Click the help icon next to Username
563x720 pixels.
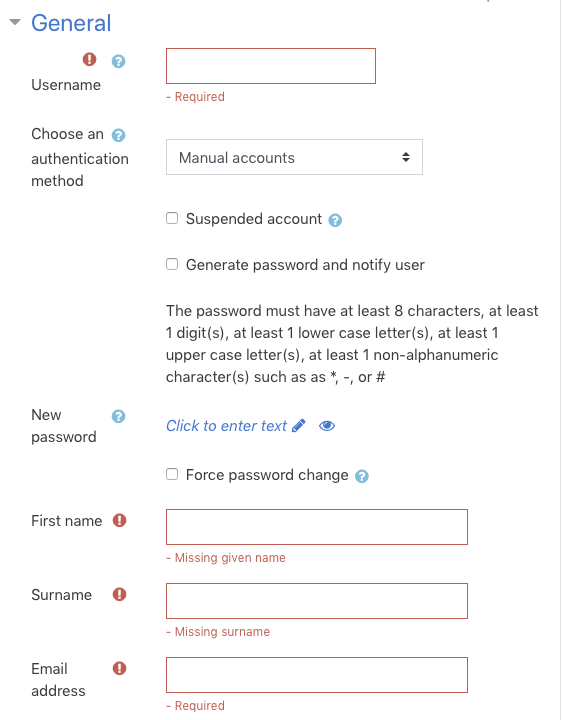coord(118,61)
